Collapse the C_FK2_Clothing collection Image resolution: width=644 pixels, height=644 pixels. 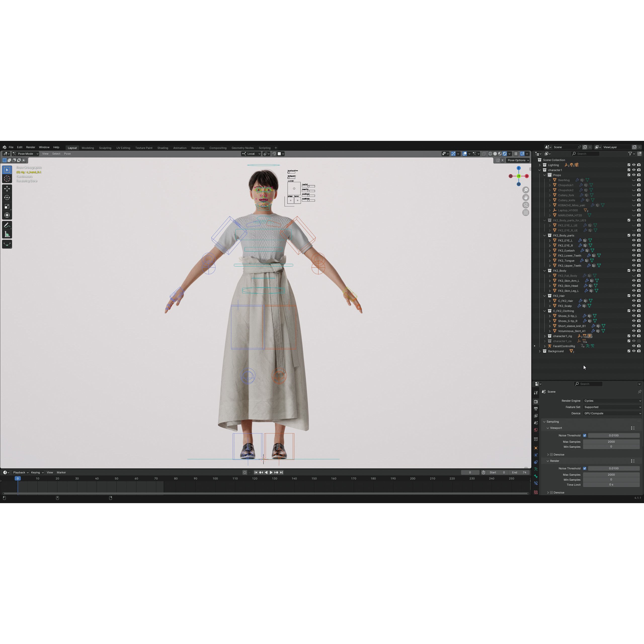click(x=545, y=311)
